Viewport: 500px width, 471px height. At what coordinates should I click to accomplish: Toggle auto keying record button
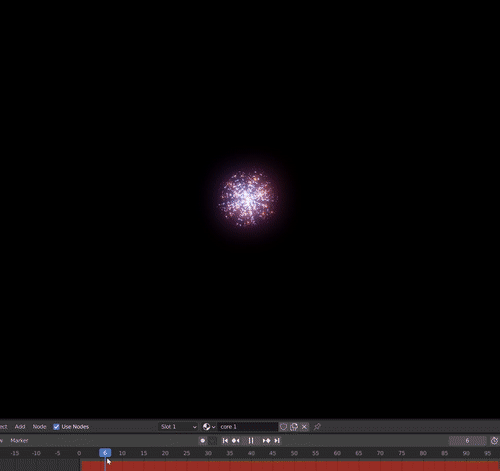click(x=202, y=441)
